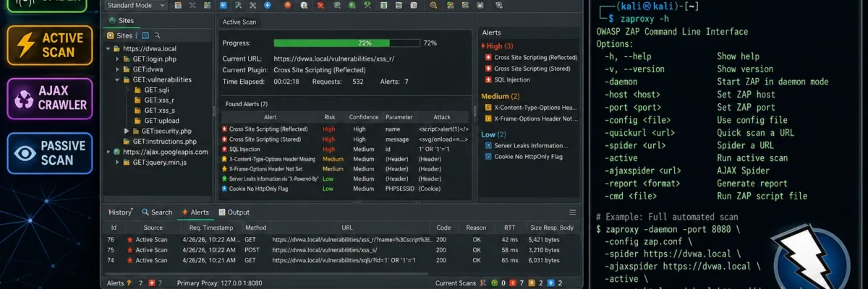Sort found alerts by Risk column

pyautogui.click(x=330, y=117)
